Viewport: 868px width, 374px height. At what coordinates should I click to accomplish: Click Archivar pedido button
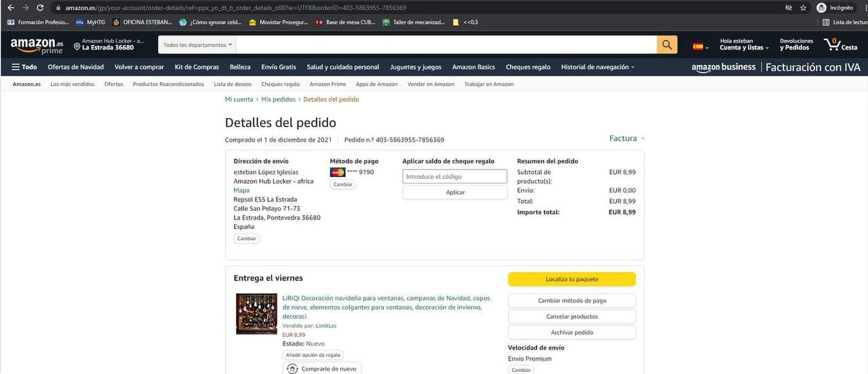click(x=572, y=333)
